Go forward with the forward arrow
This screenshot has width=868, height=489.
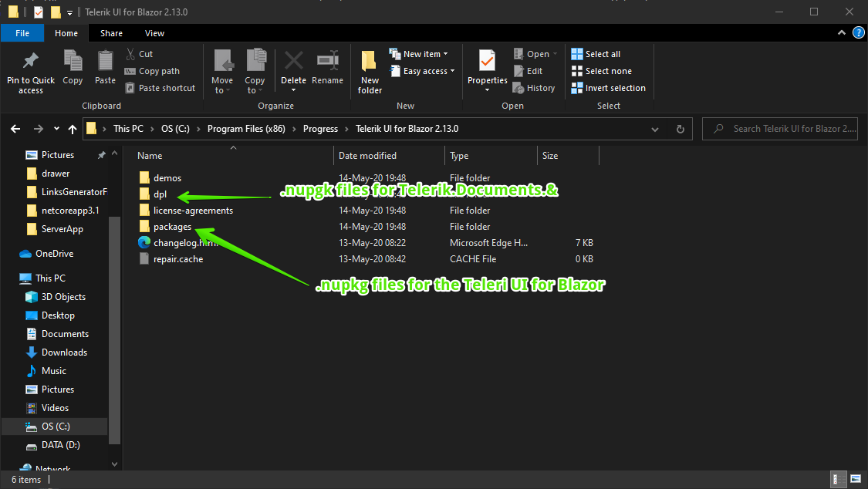pyautogui.click(x=39, y=129)
